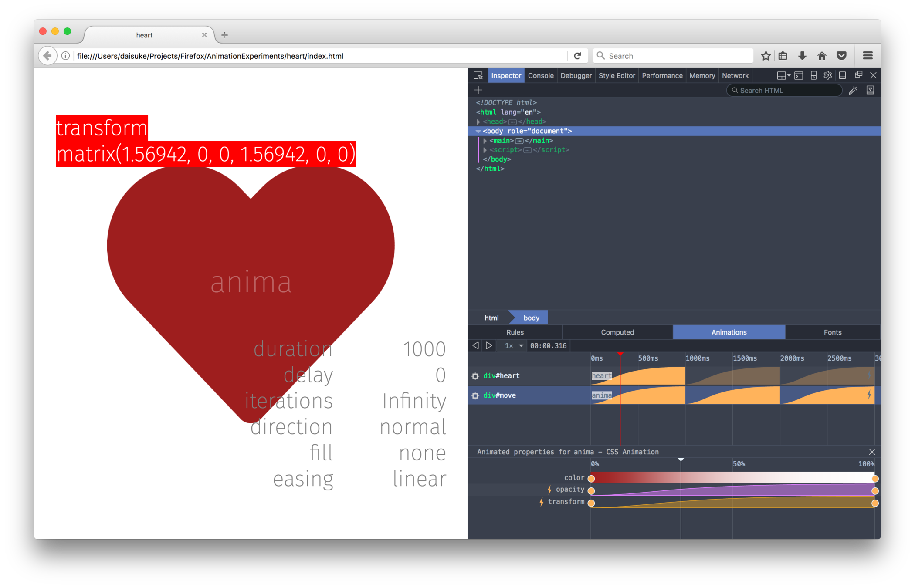Viewport: 915px width, 588px height.
Task: Click the eyedropper color picker icon
Action: pyautogui.click(x=853, y=90)
